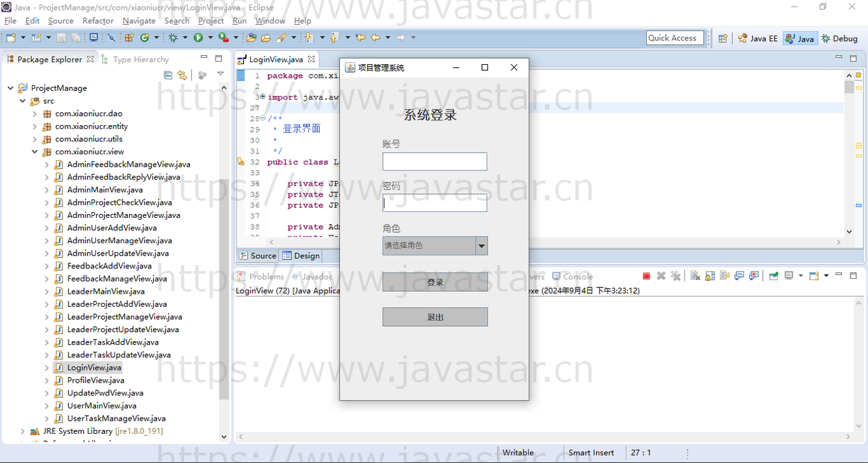Click the editor's vertical scrollbar

click(x=849, y=156)
